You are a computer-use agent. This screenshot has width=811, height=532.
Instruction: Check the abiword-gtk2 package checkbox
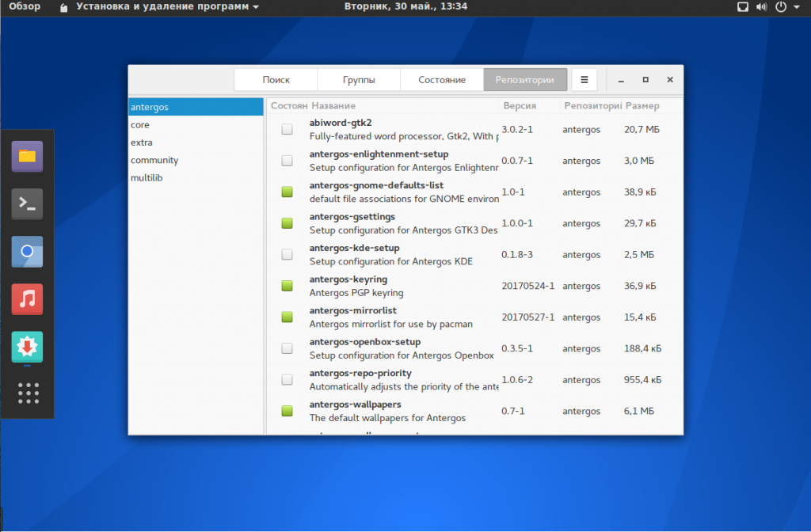[287, 129]
